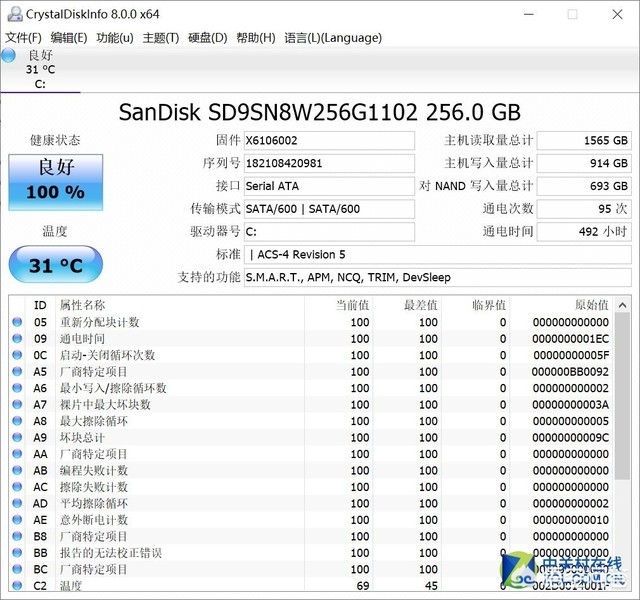Select the 裸片中最大坏块数 attribute name

pos(105,404)
